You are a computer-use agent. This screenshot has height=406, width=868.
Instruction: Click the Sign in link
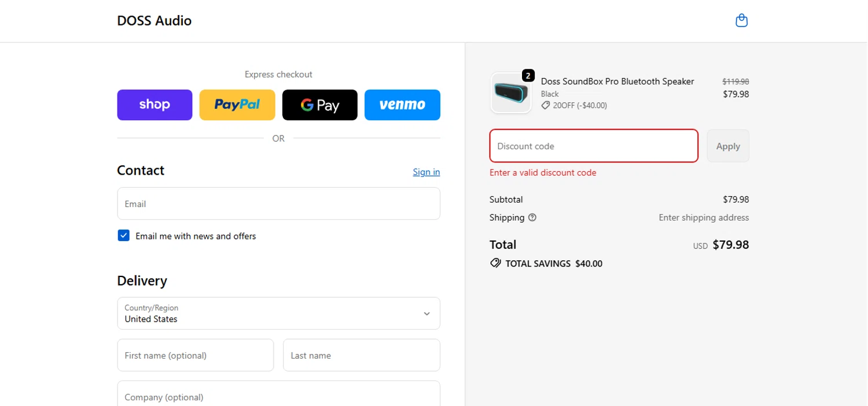[426, 172]
